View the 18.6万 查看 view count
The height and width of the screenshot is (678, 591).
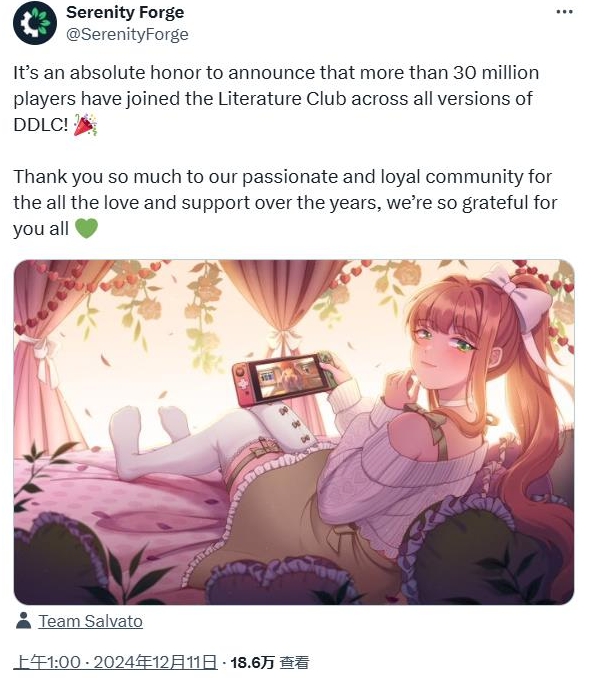point(270,662)
